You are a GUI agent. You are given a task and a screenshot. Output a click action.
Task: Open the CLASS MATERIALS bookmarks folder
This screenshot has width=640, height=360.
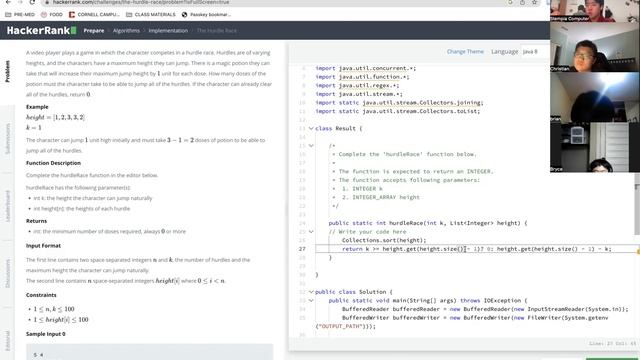click(x=151, y=14)
